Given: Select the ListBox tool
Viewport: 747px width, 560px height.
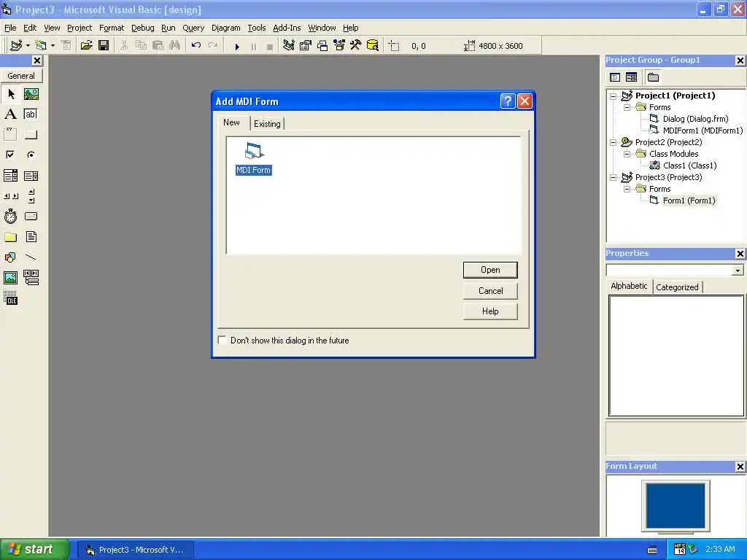Looking at the screenshot, I should point(31,176).
